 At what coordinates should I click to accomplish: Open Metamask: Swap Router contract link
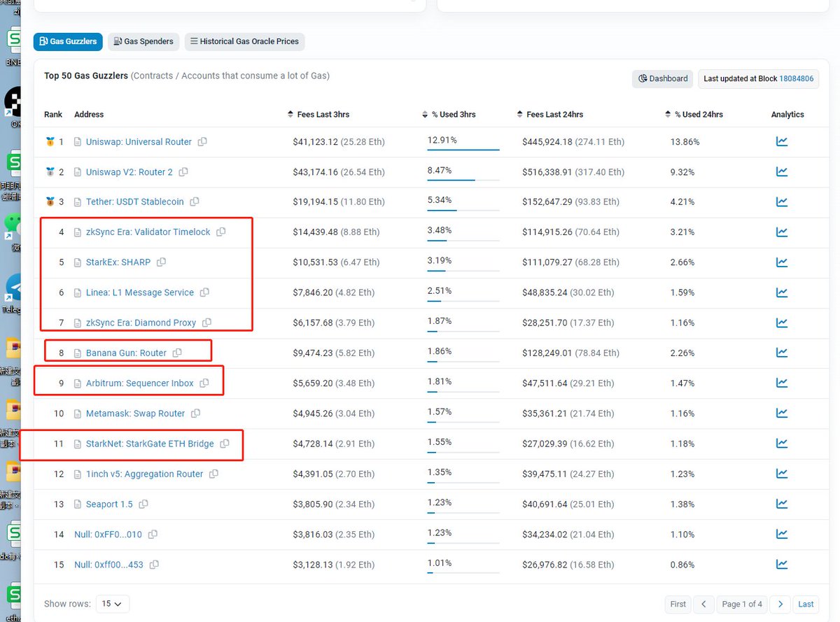tap(136, 414)
